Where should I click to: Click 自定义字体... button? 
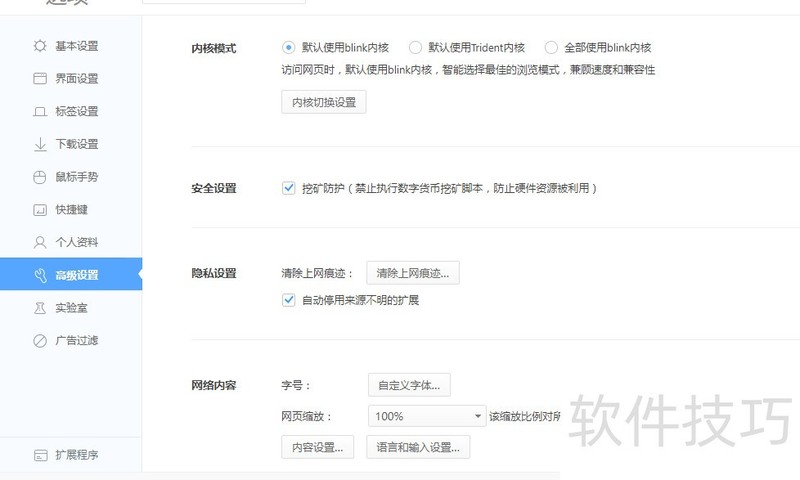point(409,385)
